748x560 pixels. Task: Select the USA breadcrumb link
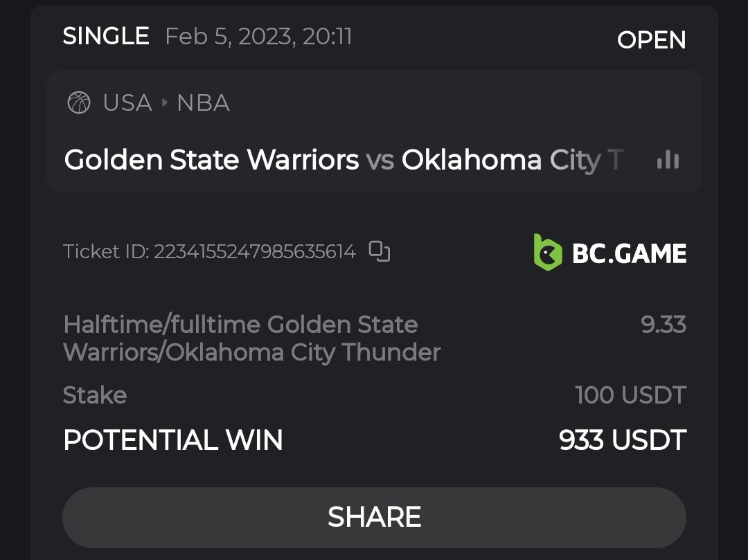tap(127, 103)
